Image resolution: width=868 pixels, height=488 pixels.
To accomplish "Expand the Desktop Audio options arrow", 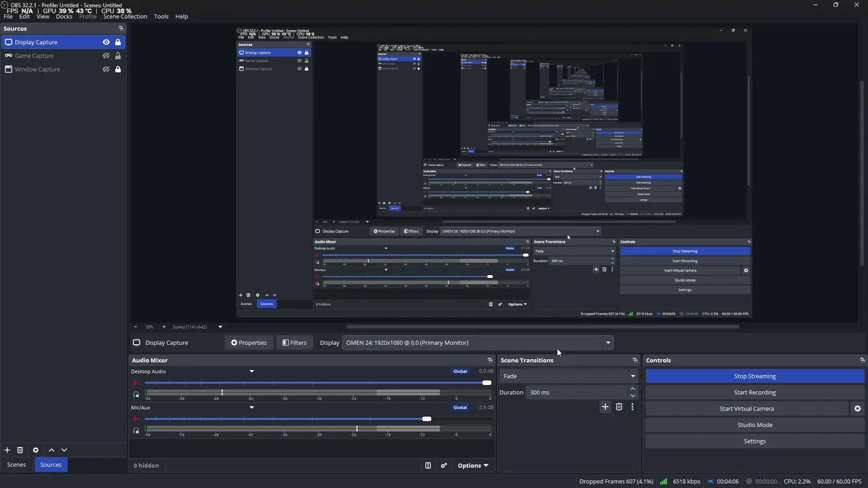I will click(252, 371).
